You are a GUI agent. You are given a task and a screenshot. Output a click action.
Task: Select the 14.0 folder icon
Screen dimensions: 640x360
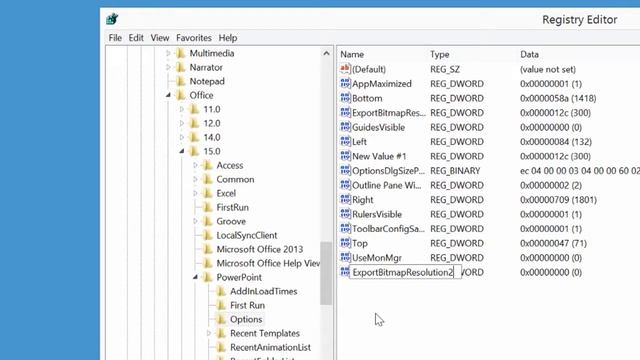point(194,137)
